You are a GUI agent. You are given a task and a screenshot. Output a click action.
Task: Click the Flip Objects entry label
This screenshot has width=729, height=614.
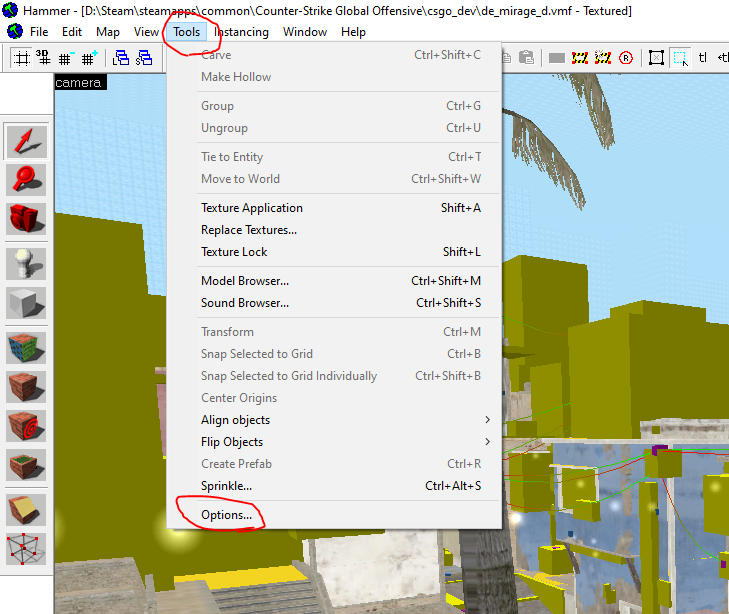[x=232, y=442]
